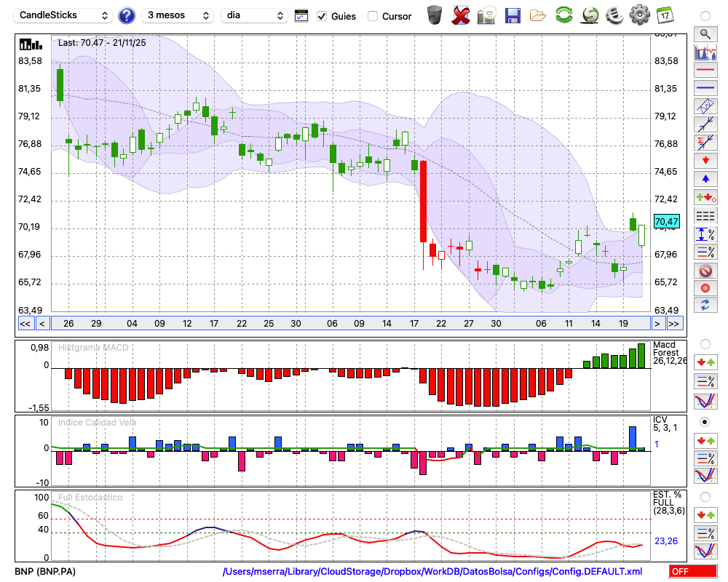The width and height of the screenshot is (728, 582).
Task: Click MACD panel red-green arrows button
Action: pyautogui.click(x=705, y=362)
